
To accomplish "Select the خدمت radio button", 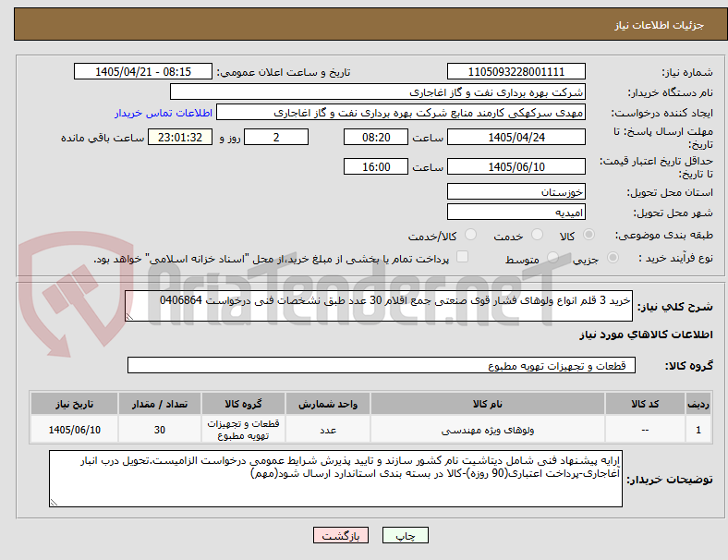I will coord(537,235).
